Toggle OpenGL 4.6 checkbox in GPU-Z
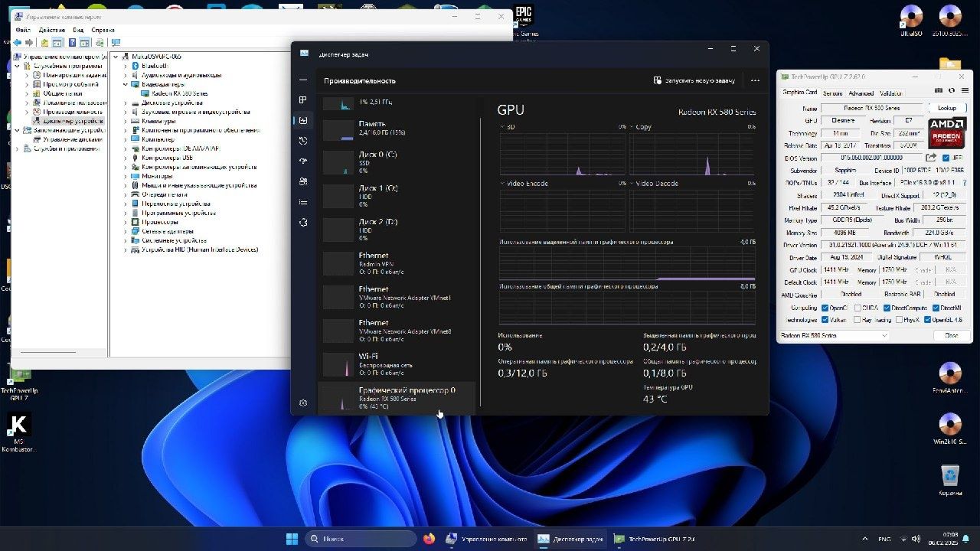This screenshot has height=551, width=980. pos(928,320)
